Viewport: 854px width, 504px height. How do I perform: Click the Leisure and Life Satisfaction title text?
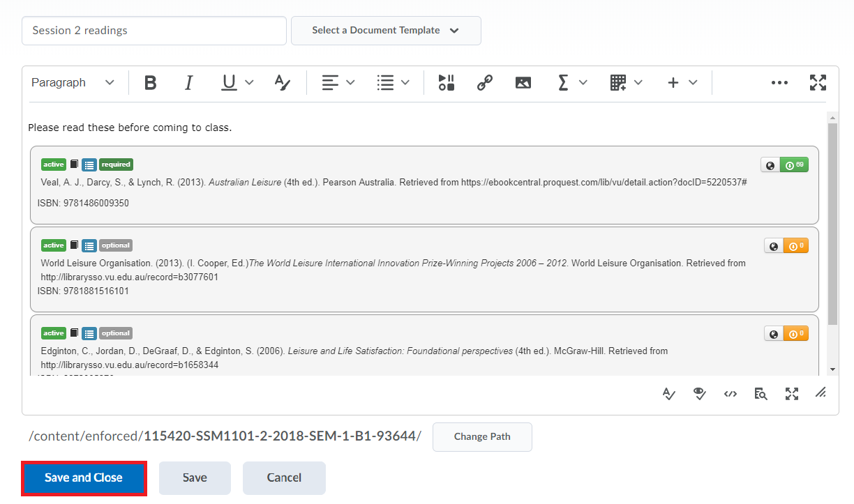[400, 351]
